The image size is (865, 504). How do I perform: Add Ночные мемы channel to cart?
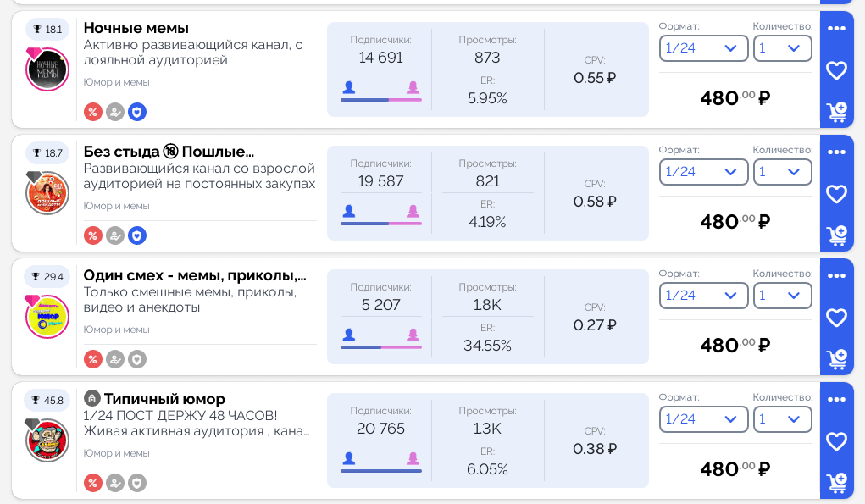[836, 111]
